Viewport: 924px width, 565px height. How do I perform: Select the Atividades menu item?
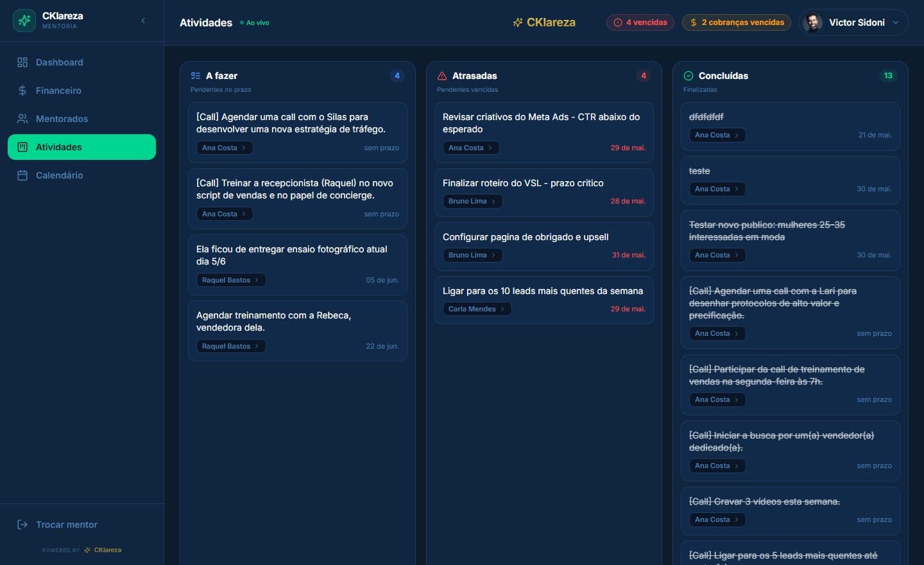81,147
